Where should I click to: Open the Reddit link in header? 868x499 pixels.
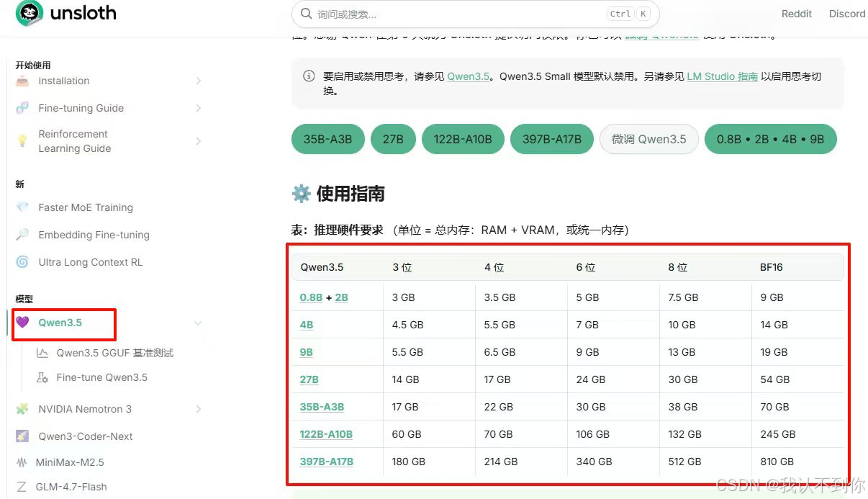[x=797, y=14]
